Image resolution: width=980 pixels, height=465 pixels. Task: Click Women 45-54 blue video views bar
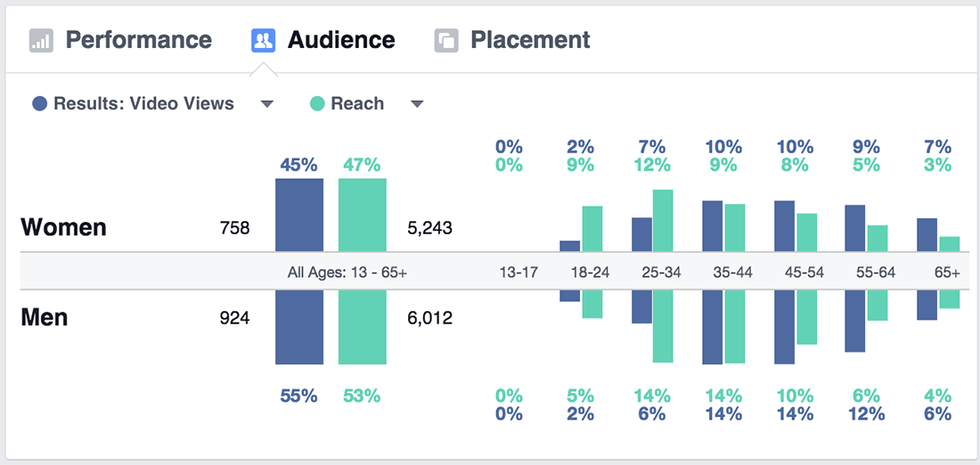coord(784,226)
